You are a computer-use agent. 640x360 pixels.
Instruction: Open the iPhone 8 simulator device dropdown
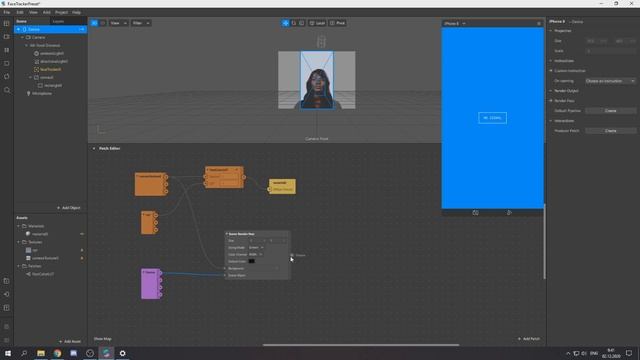pos(455,24)
